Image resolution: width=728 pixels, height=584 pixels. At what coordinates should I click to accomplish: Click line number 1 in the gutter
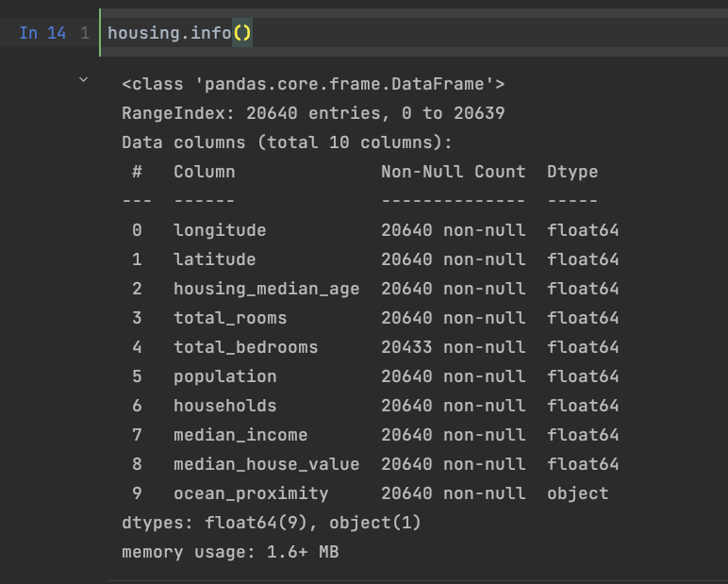(85, 33)
